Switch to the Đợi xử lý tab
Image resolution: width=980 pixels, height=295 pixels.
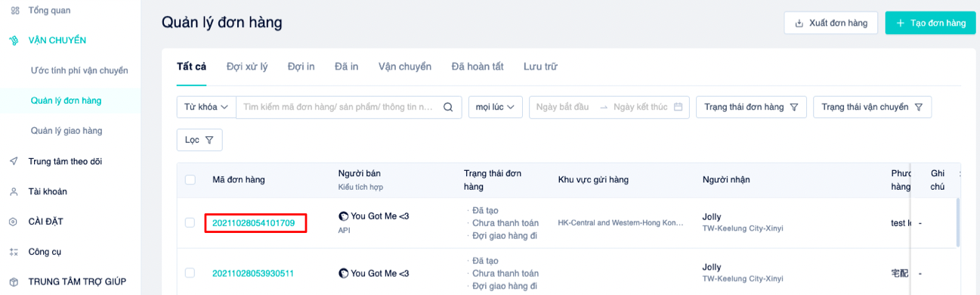pos(247,67)
